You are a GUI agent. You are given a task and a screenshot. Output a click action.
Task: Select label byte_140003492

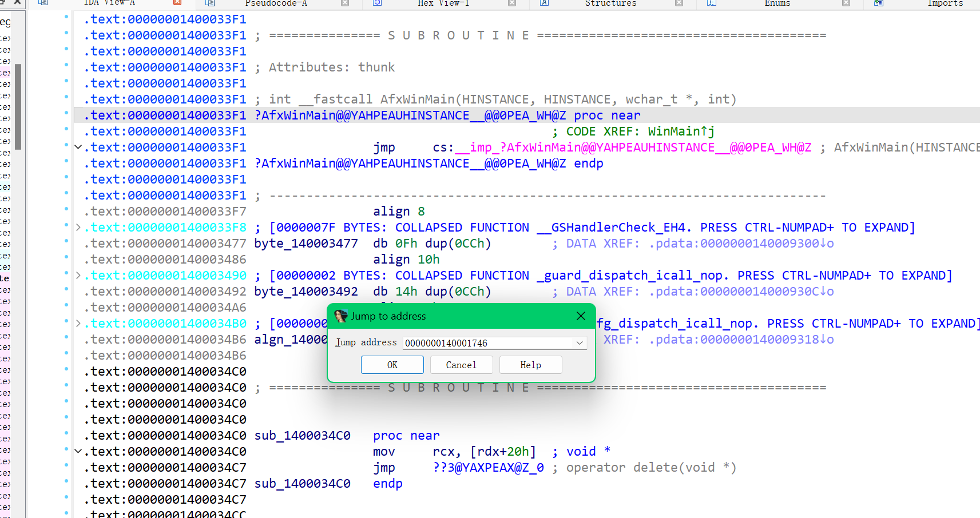click(306, 292)
